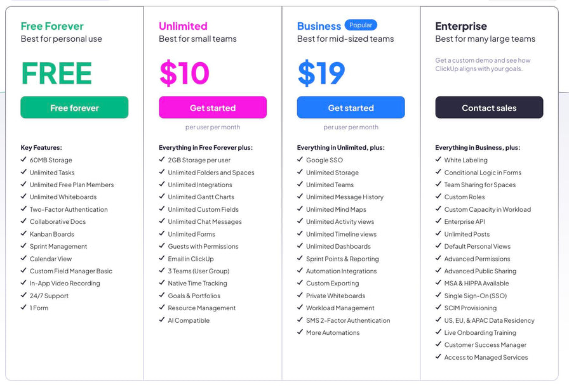Select the Enterprise plan heading
Image resolution: width=569 pixels, height=392 pixels.
tap(461, 26)
